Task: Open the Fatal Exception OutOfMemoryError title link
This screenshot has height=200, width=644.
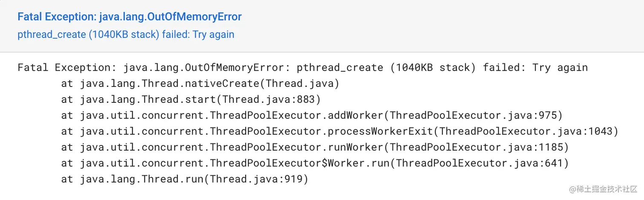Action: pos(129,17)
